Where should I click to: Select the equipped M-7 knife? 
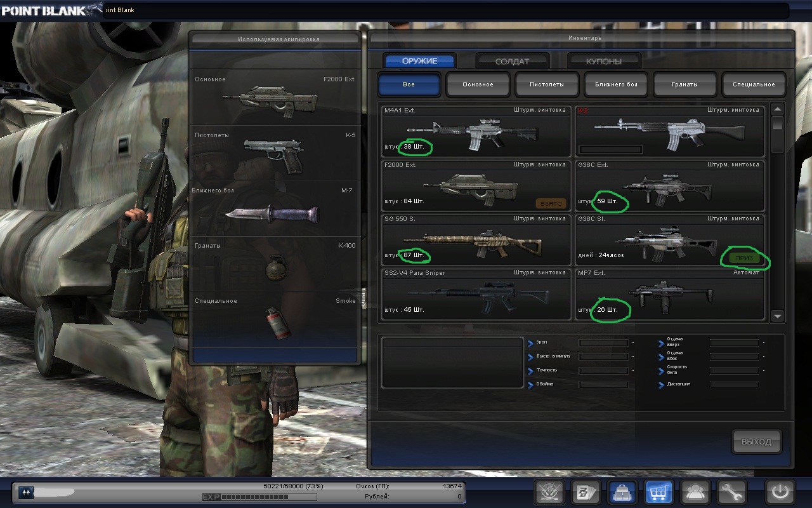tap(275, 208)
